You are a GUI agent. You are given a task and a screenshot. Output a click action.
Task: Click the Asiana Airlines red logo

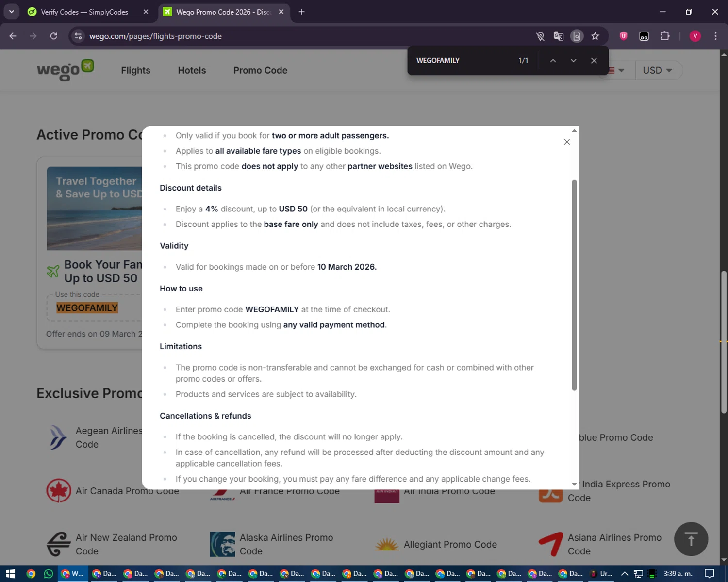[x=551, y=544]
